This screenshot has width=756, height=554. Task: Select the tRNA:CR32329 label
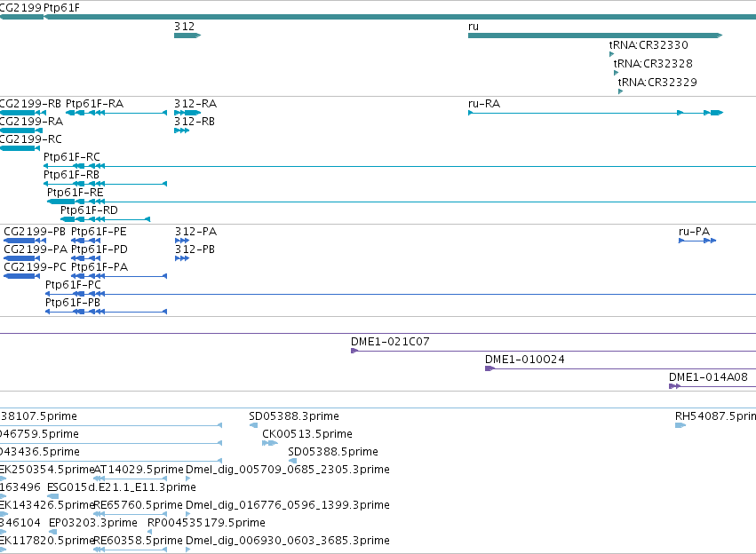coord(657,83)
